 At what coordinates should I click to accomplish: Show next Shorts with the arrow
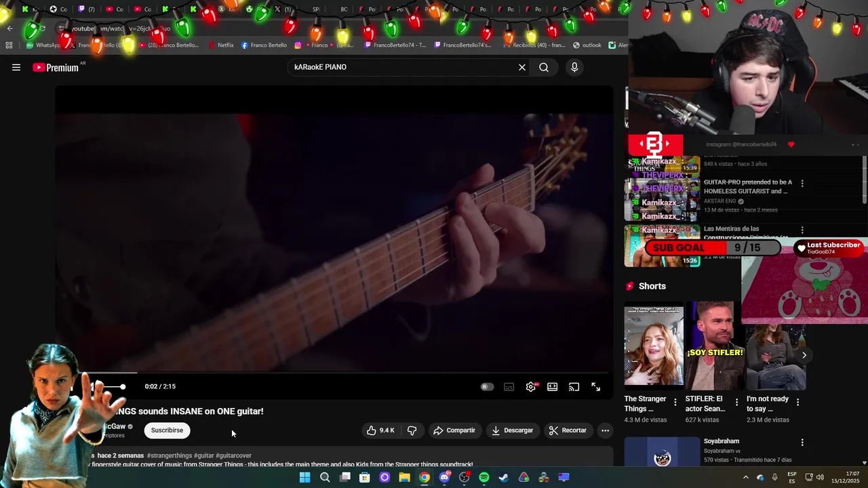[x=804, y=355]
